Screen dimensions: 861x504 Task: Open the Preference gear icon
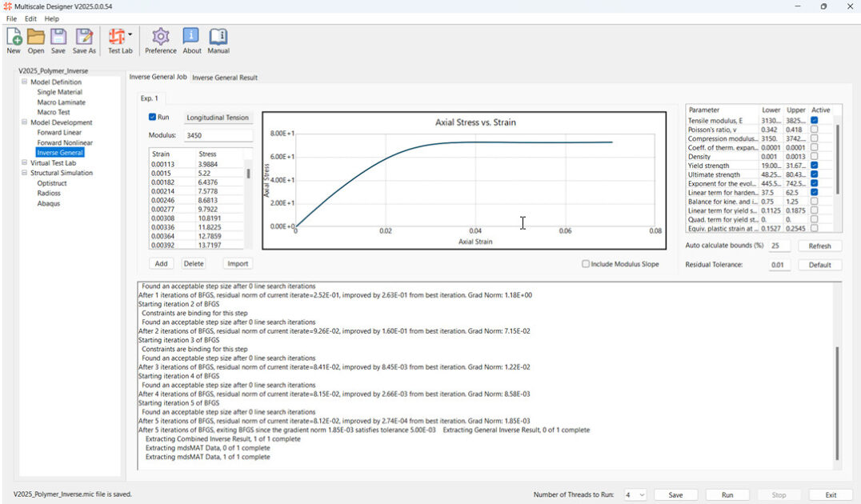click(x=161, y=38)
